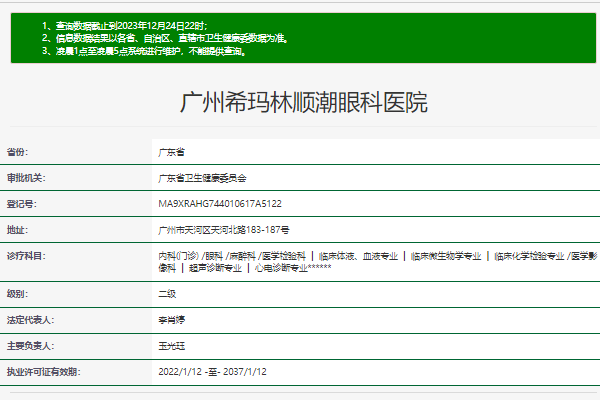This screenshot has width=600, height=400.
Task: Click the 执业许可证有效期 label
Action: click(x=43, y=372)
